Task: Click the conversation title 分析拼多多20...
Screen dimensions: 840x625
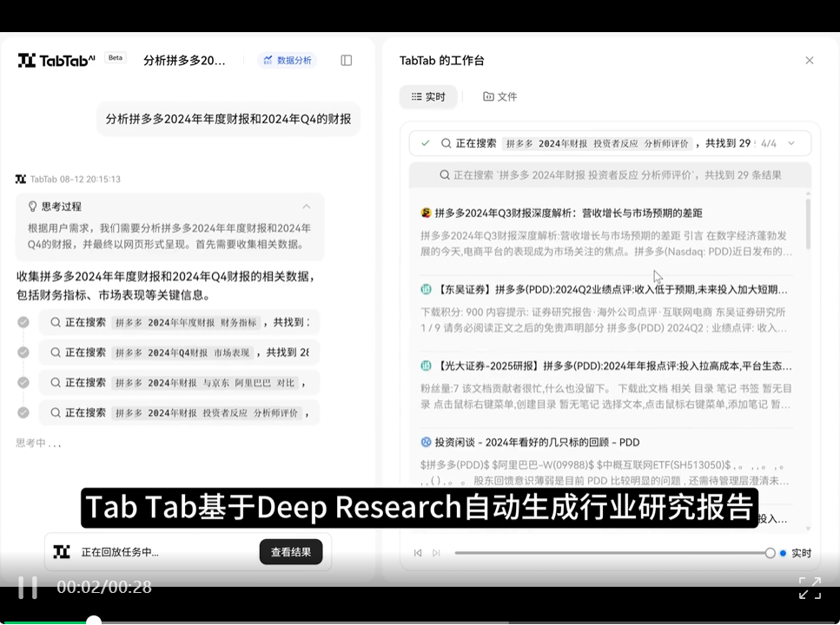Action: (184, 61)
